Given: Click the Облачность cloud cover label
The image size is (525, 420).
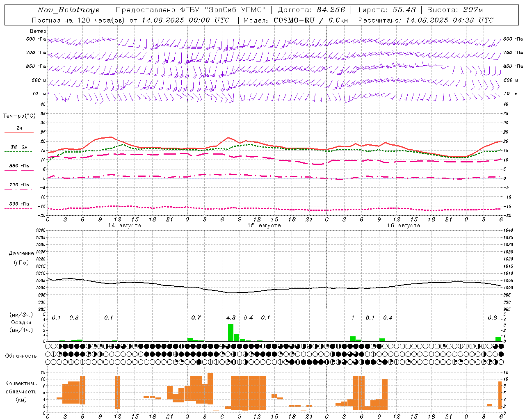Looking at the screenshot, I should 21,356.
